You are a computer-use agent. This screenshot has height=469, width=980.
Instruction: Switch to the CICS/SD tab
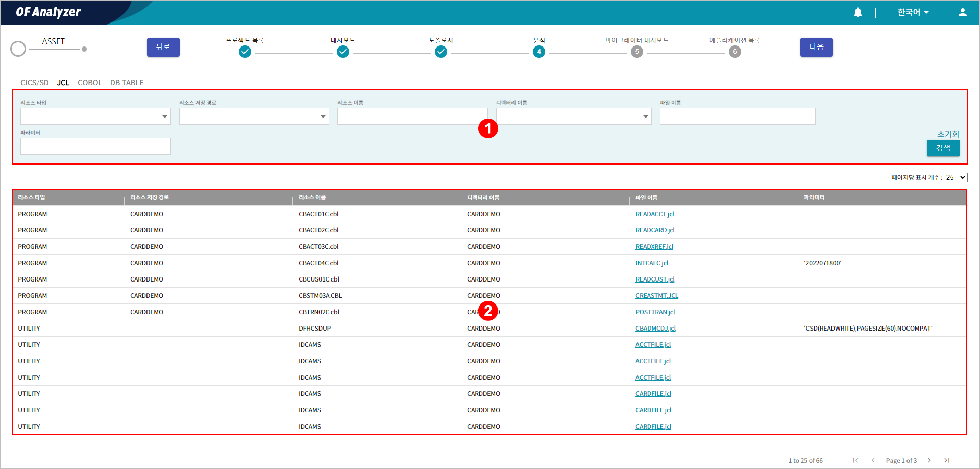(x=35, y=83)
